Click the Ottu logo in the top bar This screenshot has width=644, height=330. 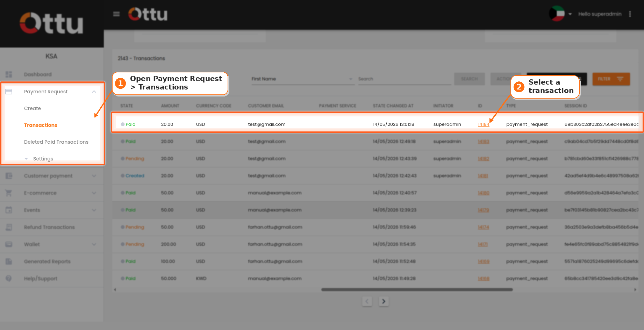[x=148, y=14]
